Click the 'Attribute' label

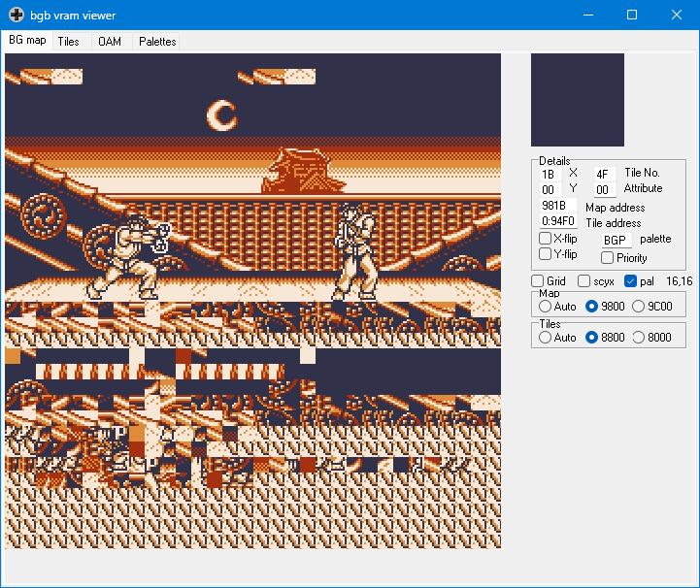[x=644, y=188]
